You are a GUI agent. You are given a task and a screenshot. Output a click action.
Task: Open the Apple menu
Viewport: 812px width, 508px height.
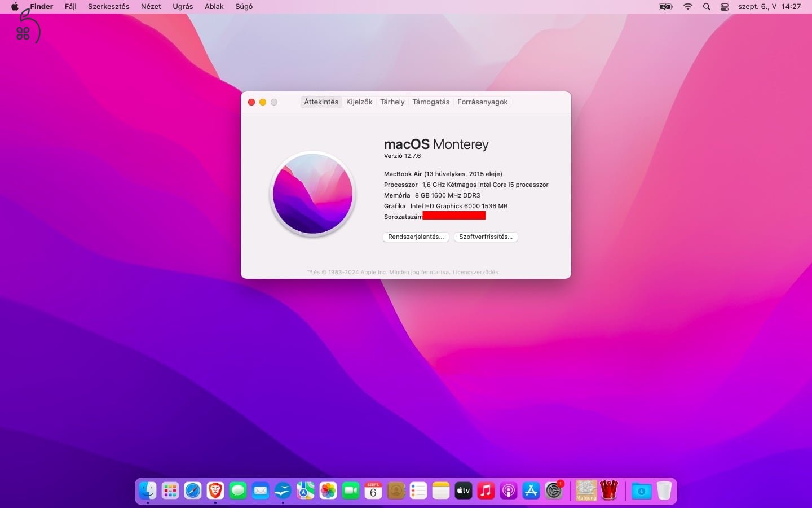tap(15, 7)
